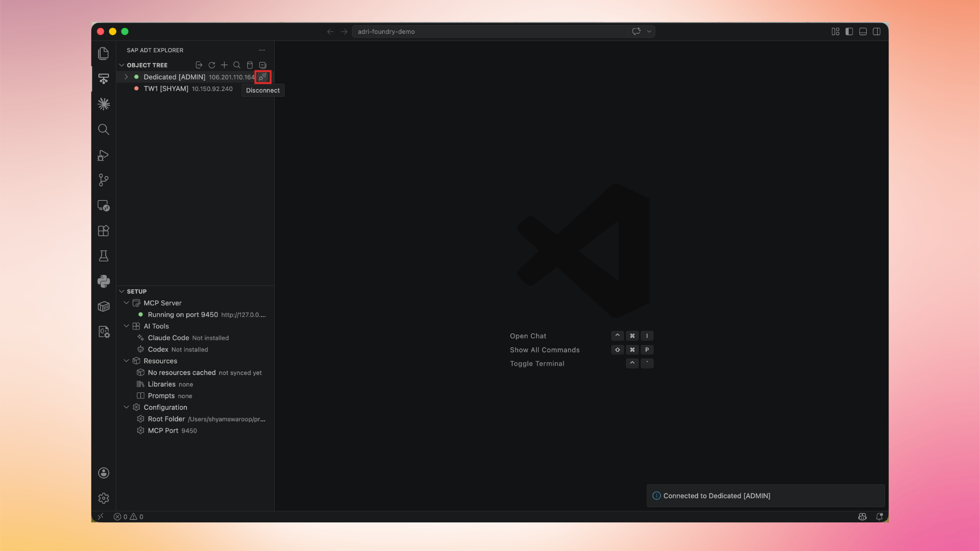Viewport: 980px width, 551px height.
Task: Click the magnifier search icon in the Object Tree toolbar
Action: tap(237, 65)
